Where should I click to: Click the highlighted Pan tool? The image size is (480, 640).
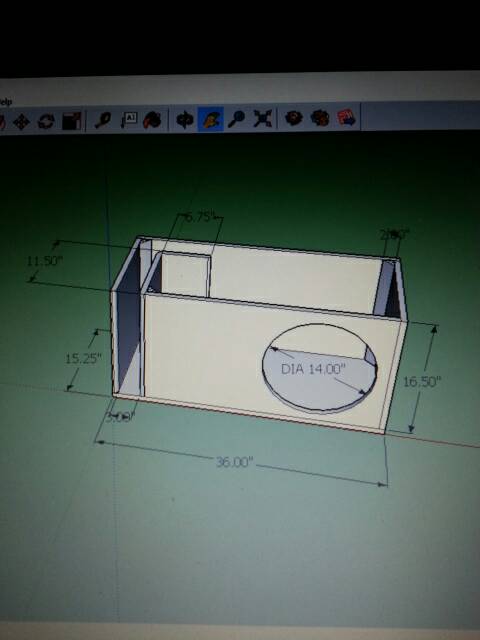pyautogui.click(x=211, y=119)
